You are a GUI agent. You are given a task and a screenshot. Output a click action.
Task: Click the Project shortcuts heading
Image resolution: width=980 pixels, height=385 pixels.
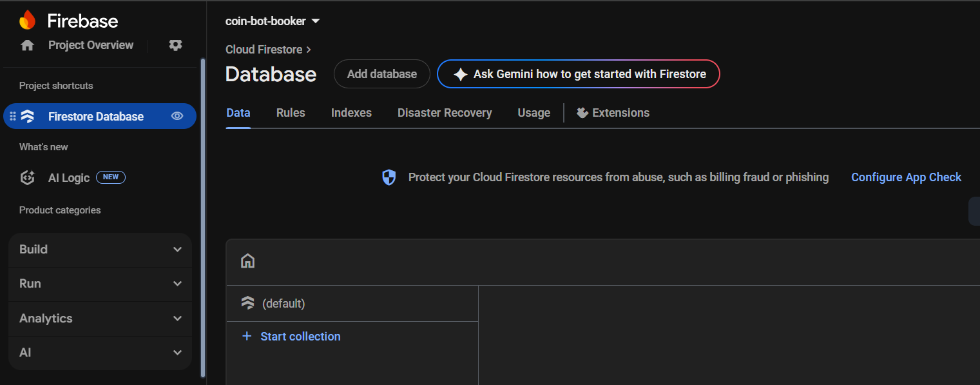point(56,86)
